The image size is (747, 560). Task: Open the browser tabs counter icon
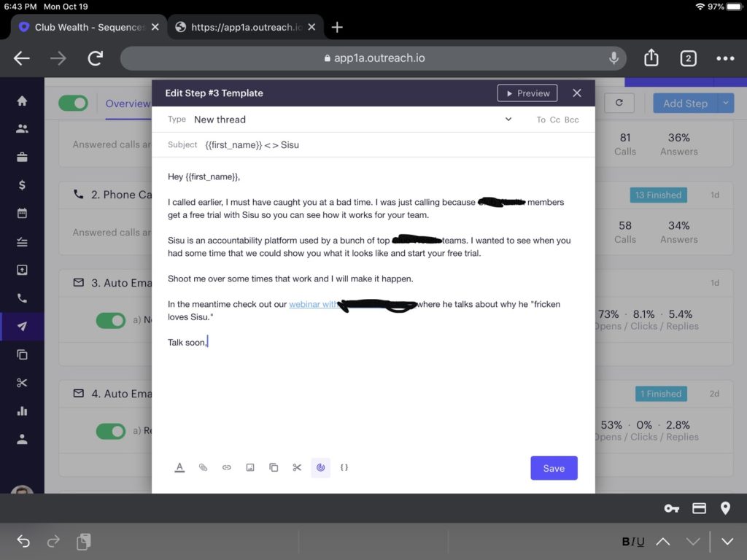pos(689,58)
